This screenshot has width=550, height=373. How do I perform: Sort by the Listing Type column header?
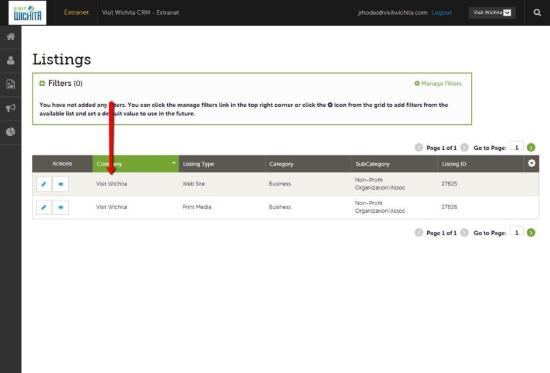198,164
